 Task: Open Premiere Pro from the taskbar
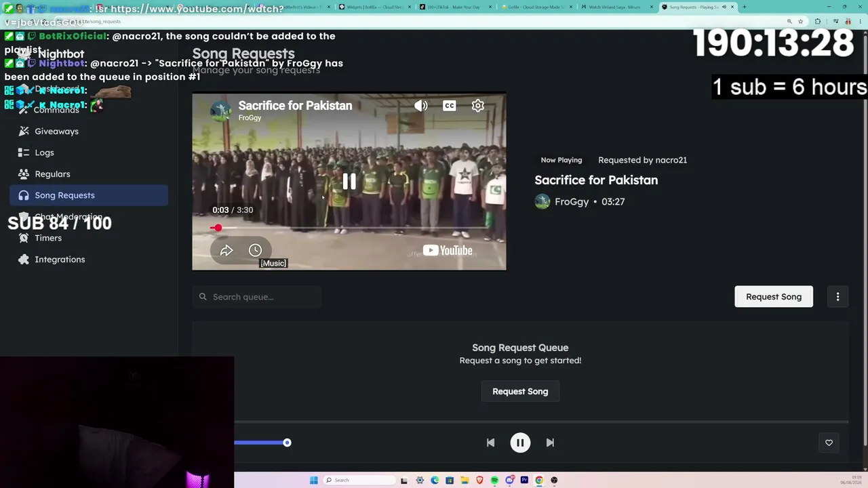(x=524, y=481)
